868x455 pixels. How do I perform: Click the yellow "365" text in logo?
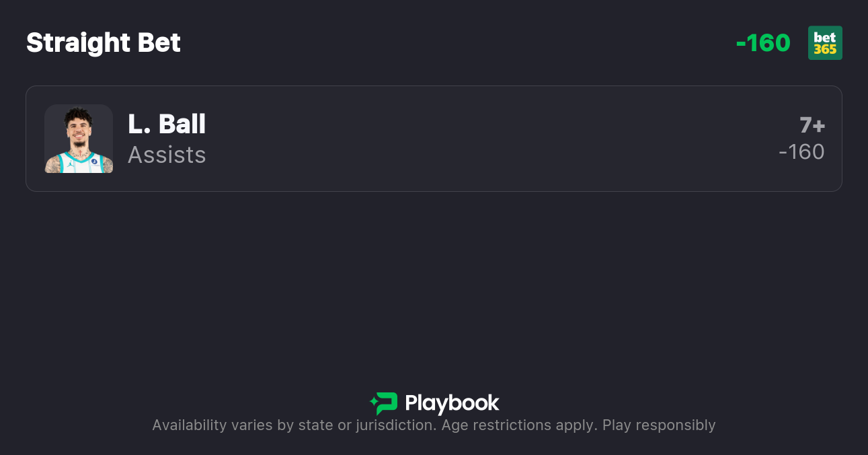click(x=825, y=50)
